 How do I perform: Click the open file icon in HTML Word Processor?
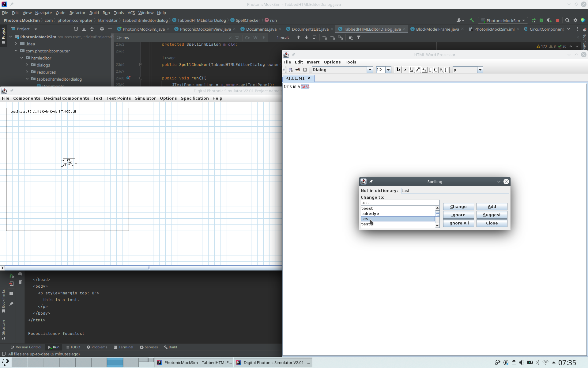(298, 70)
